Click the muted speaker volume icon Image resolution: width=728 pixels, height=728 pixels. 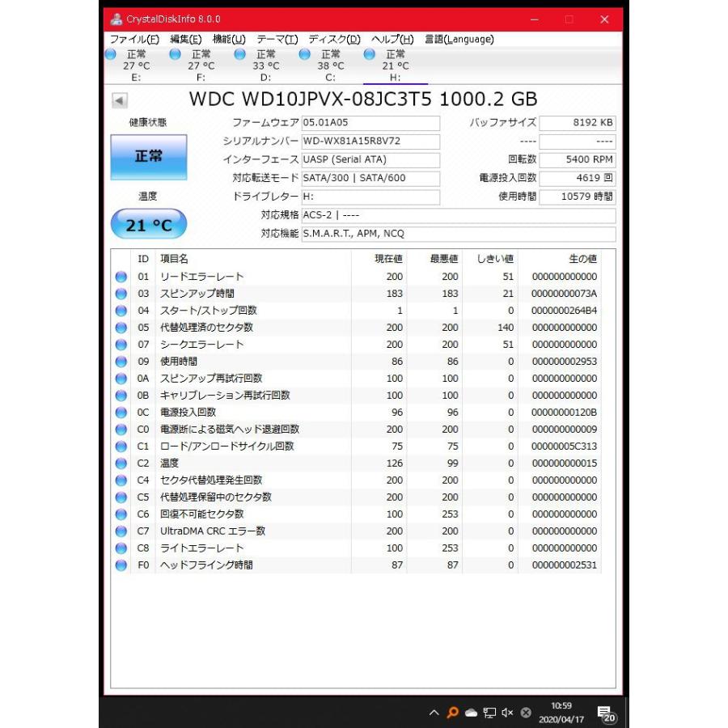507,713
